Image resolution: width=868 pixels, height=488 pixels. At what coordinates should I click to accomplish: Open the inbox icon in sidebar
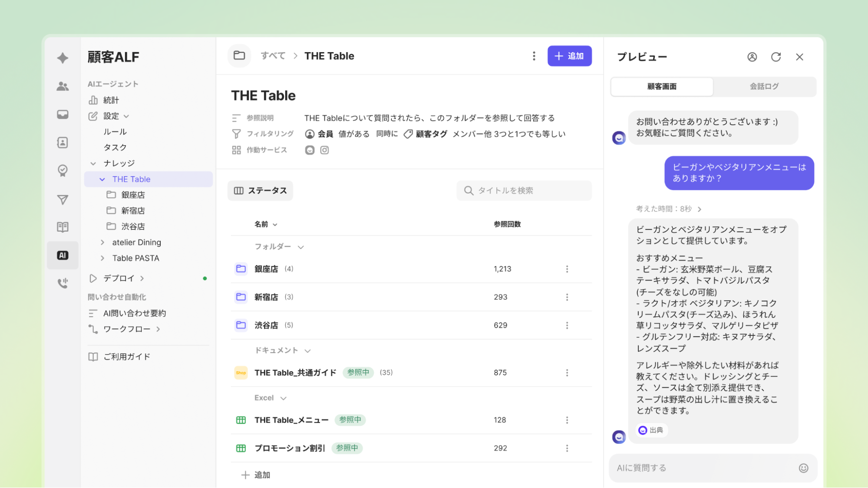(x=63, y=115)
